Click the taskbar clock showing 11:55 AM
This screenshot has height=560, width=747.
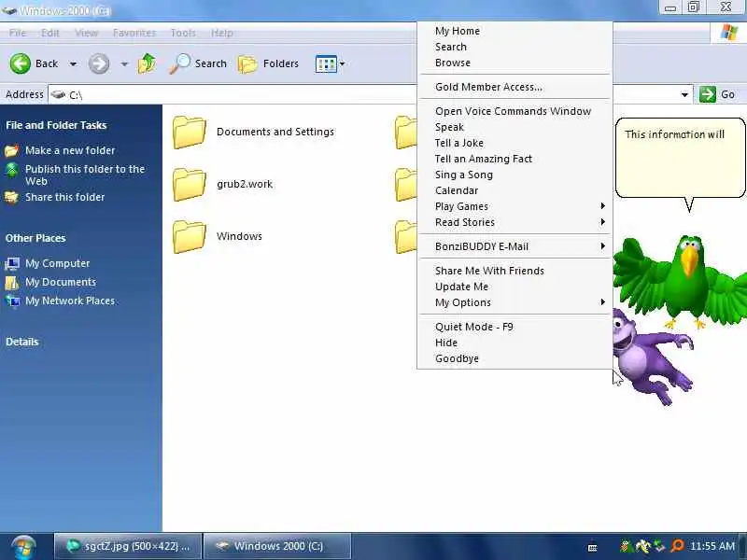tap(712, 546)
